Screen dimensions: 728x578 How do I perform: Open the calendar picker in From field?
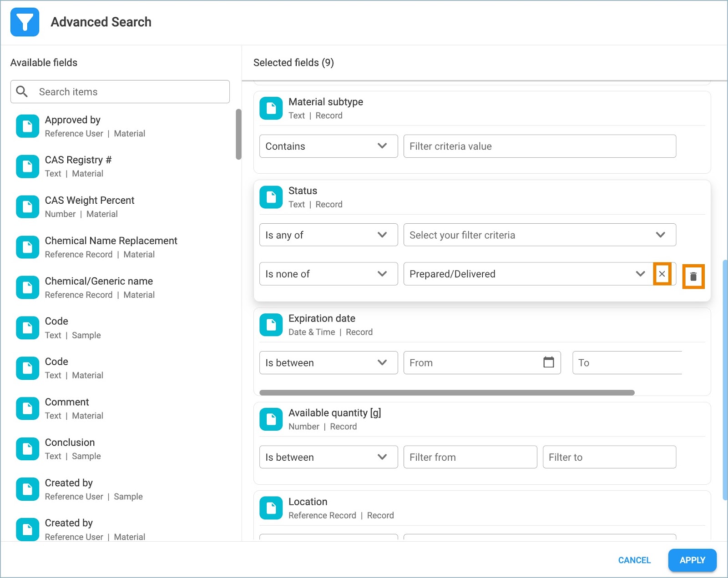point(549,362)
